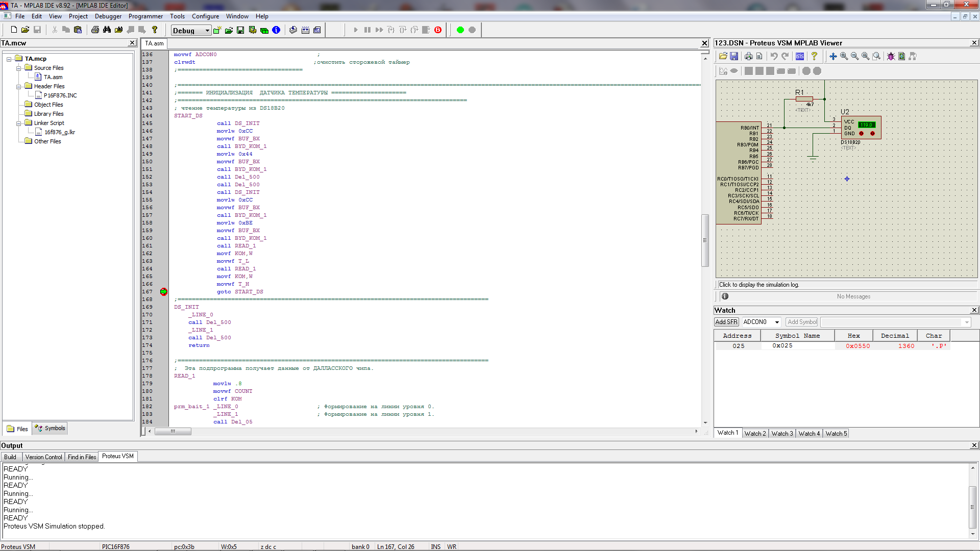980x551 pixels.
Task: Click the Cut scissors icon
Action: tap(55, 30)
